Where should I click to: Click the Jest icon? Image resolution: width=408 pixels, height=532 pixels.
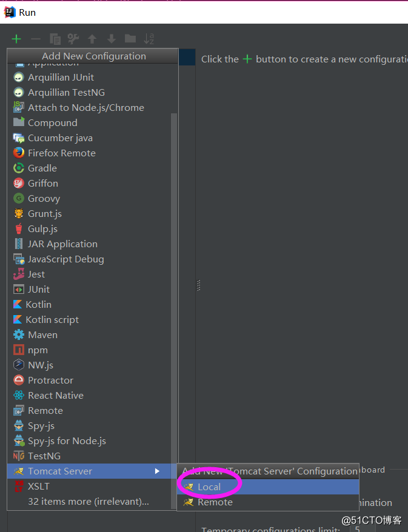click(x=19, y=274)
